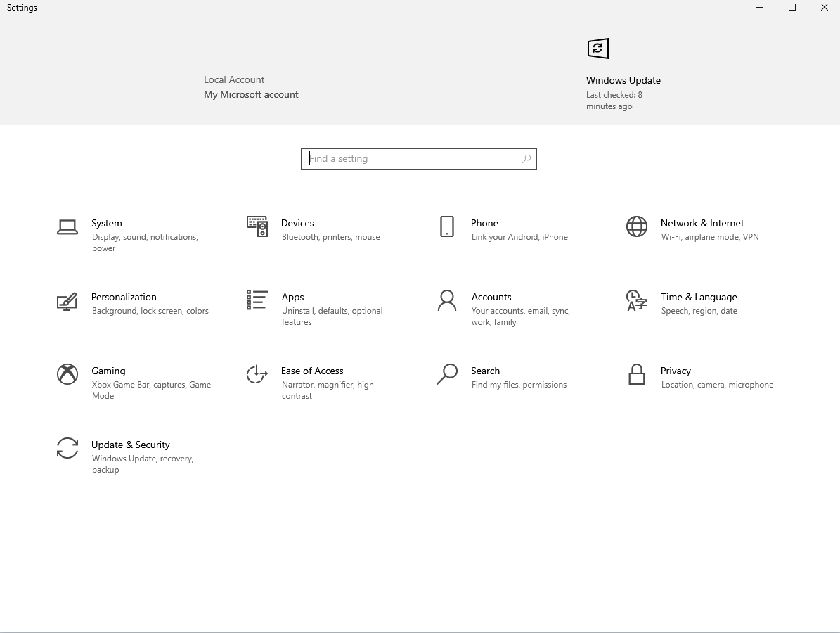Open the System settings title

click(107, 223)
